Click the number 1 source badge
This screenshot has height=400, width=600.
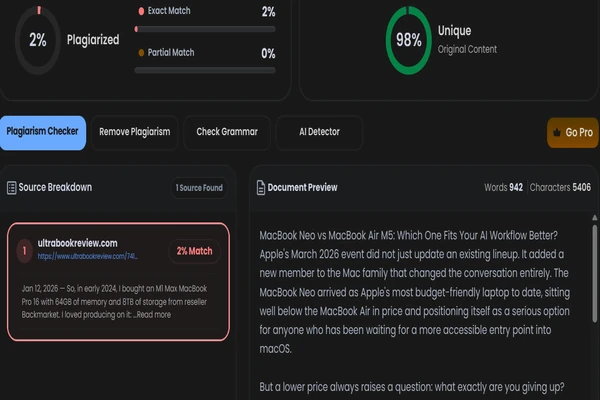pos(24,251)
